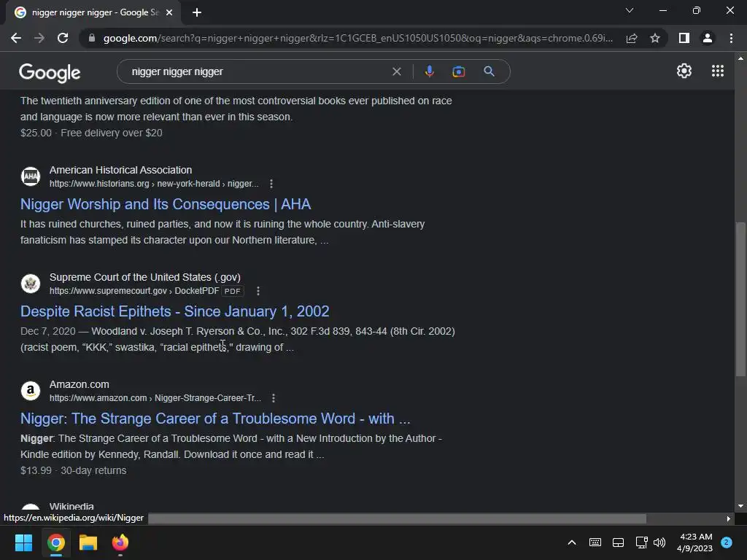The height and width of the screenshot is (560, 747).
Task: Clear the search box with the X
Action: point(396,71)
